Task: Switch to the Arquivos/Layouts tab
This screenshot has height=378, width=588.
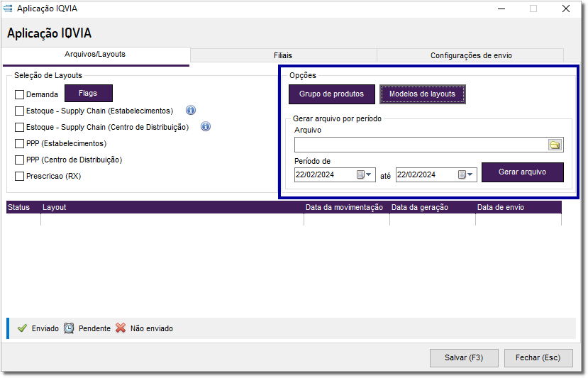Action: coord(96,55)
